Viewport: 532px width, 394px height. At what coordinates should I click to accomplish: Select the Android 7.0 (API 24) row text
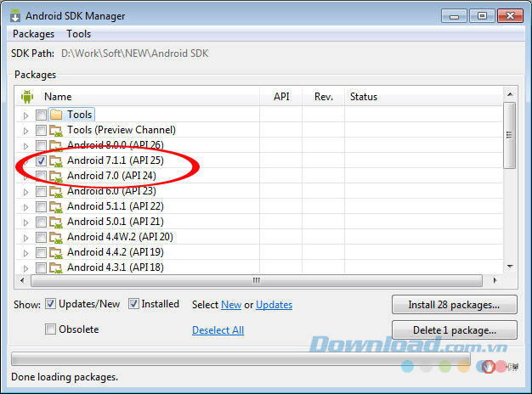111,176
